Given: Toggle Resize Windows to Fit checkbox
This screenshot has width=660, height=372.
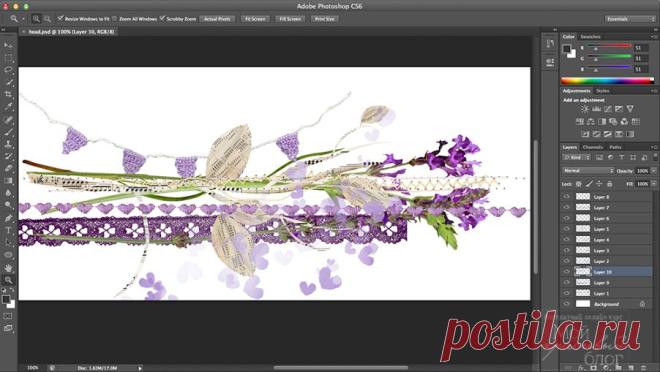Looking at the screenshot, I should (60, 18).
